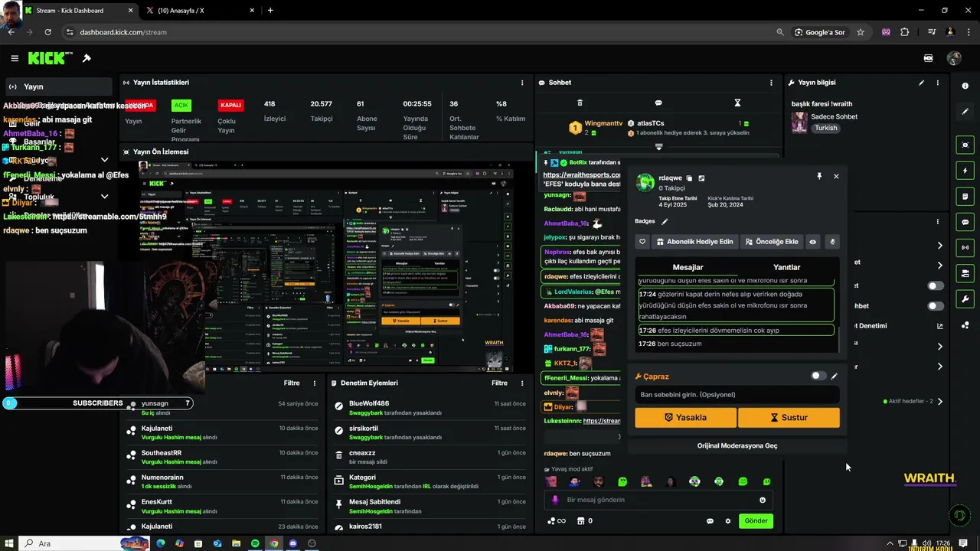Click the info icon in right sidebar

click(x=965, y=86)
